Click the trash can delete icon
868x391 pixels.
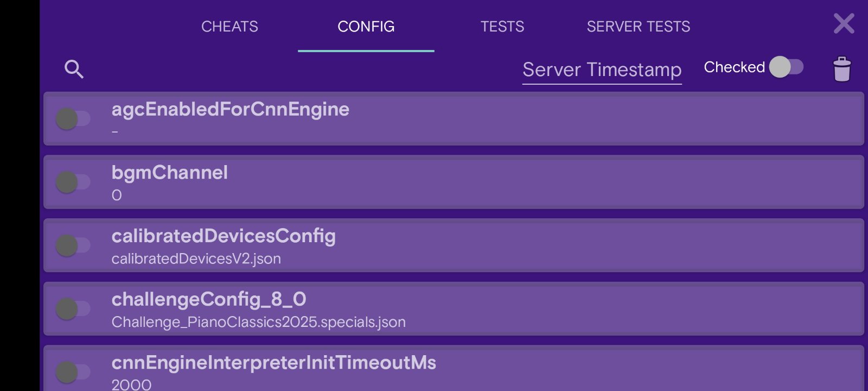pos(841,69)
